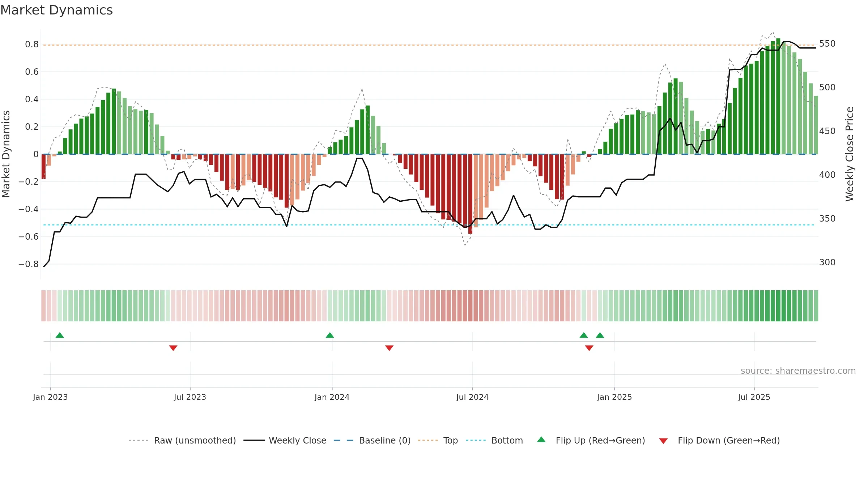The image size is (868, 488).
Task: Click the Jul 2024 x-axis label
Action: [x=472, y=397]
